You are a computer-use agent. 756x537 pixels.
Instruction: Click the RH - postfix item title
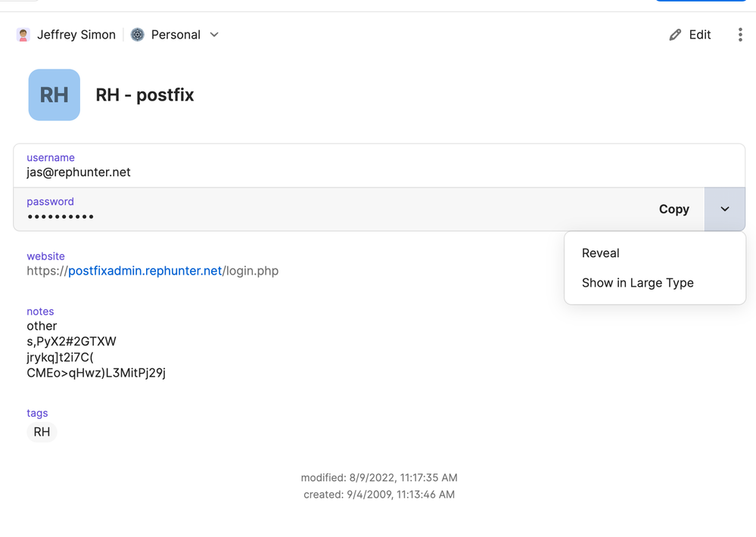point(145,95)
